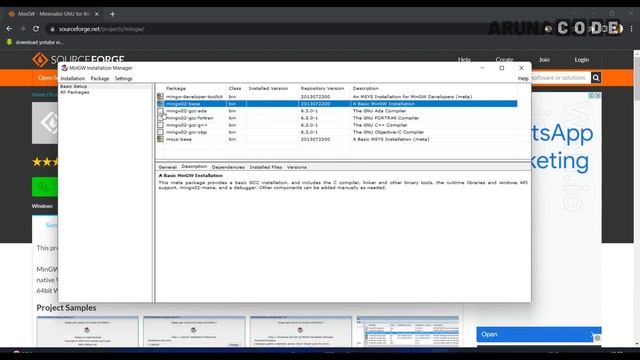Select the mingw-developer-toolkit package name
Viewport: 640px width, 360px height.
[194, 97]
